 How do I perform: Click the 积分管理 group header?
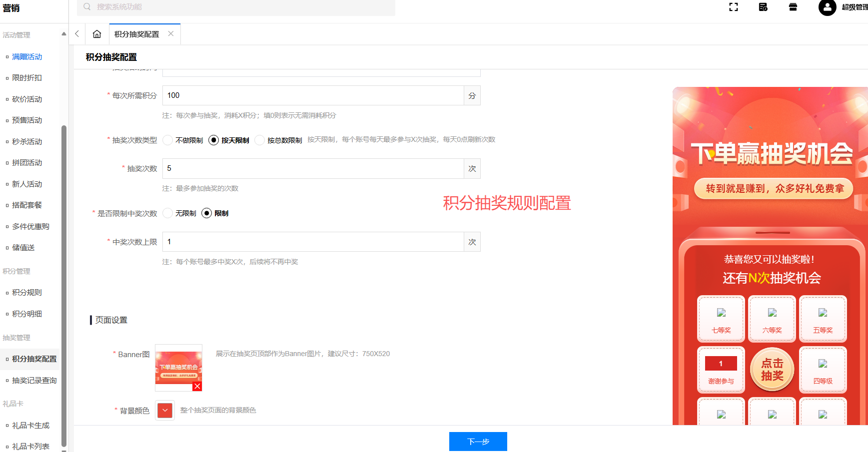tap(16, 271)
